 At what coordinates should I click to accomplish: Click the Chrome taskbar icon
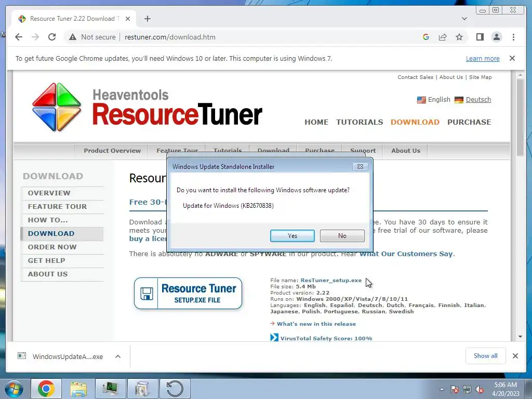coord(46,389)
